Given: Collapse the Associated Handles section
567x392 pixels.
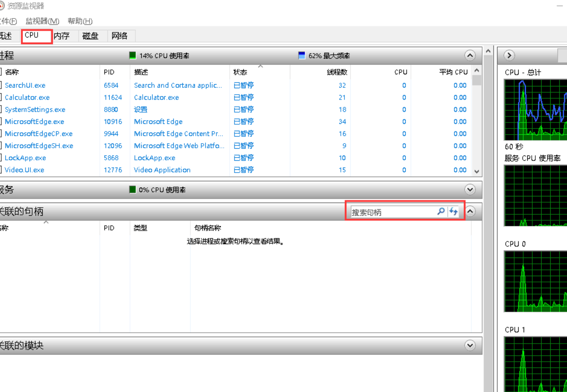Looking at the screenshot, I should 470,211.
